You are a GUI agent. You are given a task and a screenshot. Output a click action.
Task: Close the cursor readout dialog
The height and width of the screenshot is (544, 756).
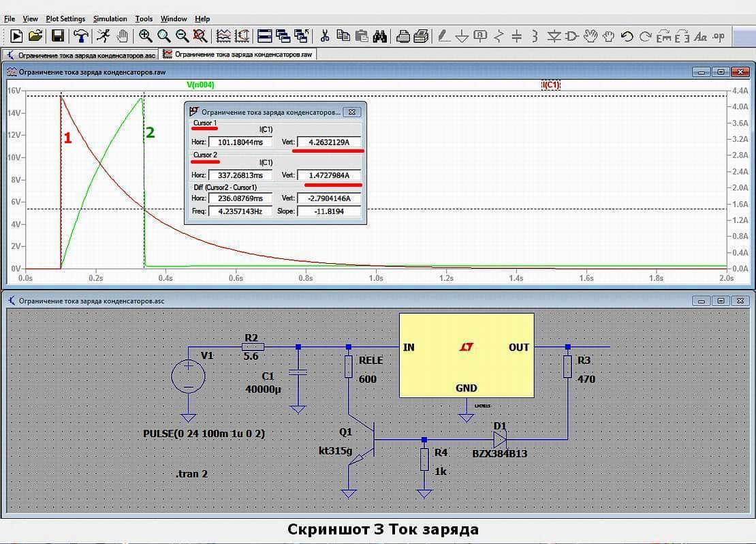click(352, 112)
